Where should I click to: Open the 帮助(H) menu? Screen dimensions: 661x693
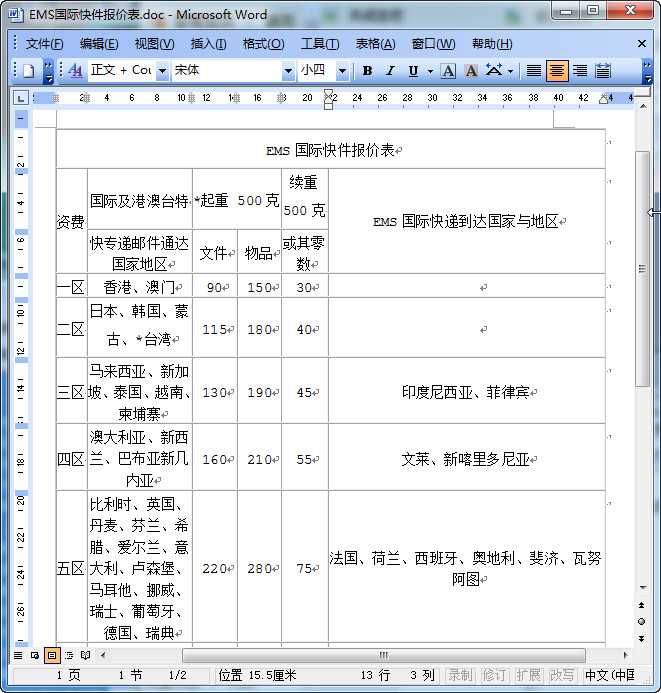[x=492, y=44]
